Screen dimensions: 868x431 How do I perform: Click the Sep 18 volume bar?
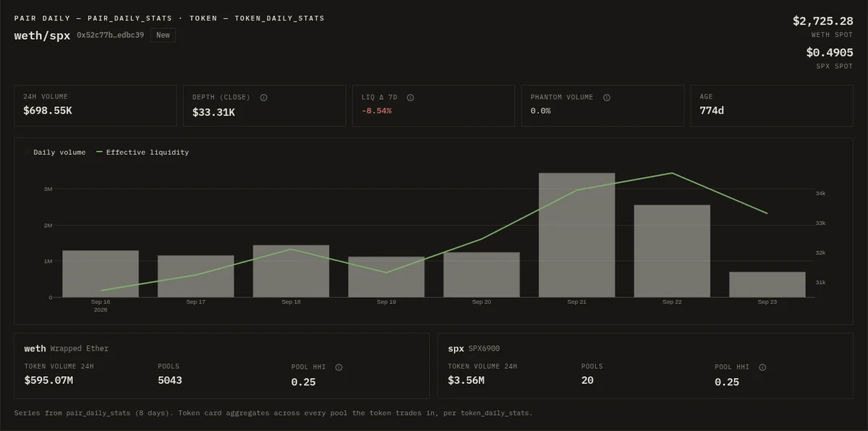[x=291, y=271]
